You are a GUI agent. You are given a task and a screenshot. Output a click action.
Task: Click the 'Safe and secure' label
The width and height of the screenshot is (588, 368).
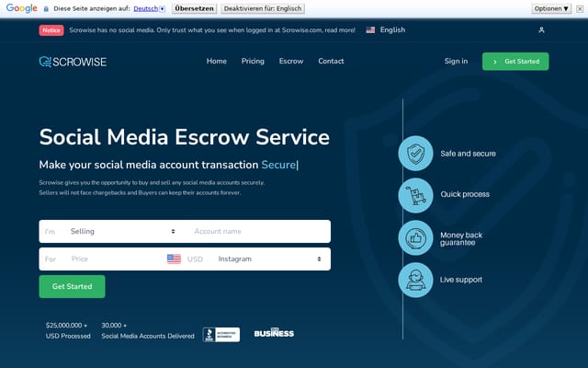pos(468,154)
